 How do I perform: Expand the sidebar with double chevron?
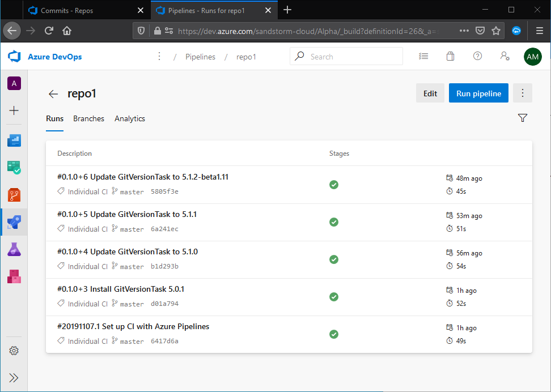(14, 378)
